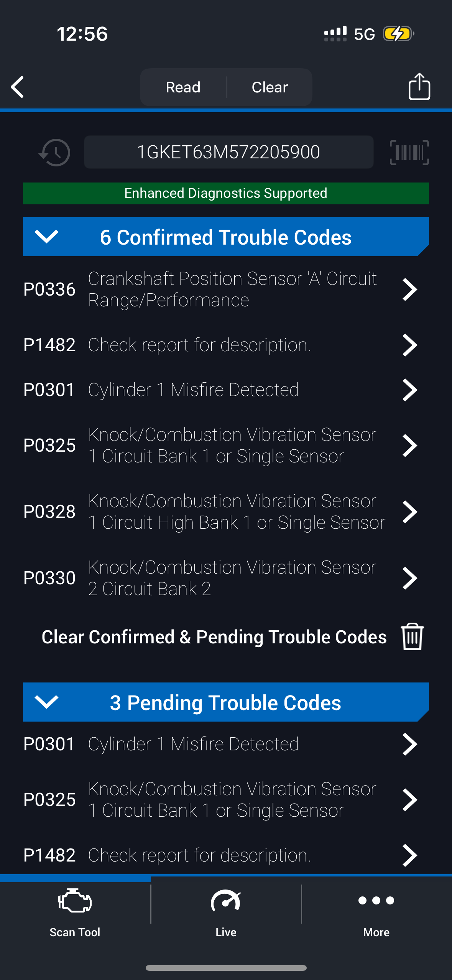Open confirmed P0328 Knock Sensor code

coord(215,511)
